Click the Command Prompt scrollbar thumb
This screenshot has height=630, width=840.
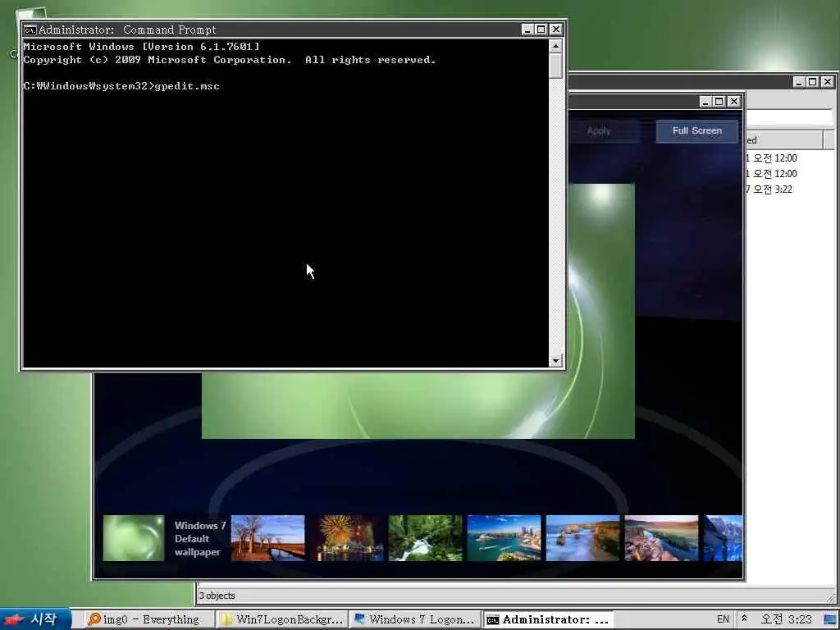(555, 66)
